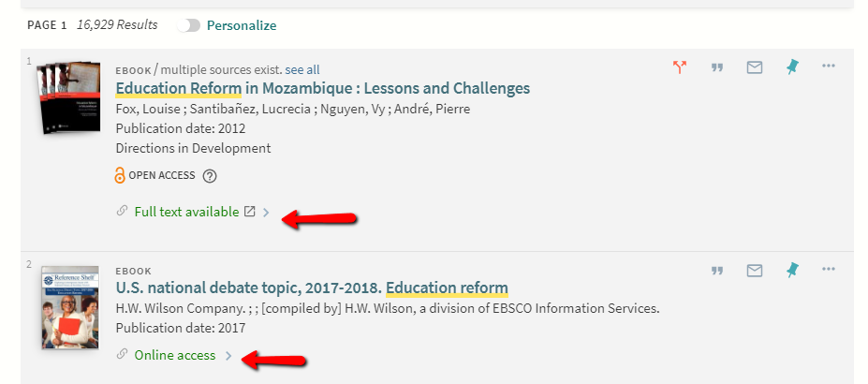Click the Reference Shelf book cover thumbnail
868x384 pixels.
point(69,307)
